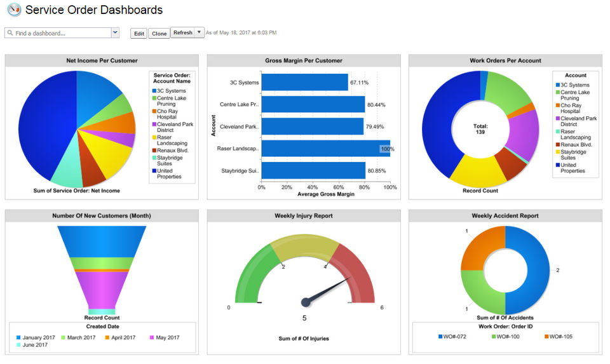Click the Sum of Service Order: Net Income label
The height and width of the screenshot is (364, 610).
pos(77,191)
